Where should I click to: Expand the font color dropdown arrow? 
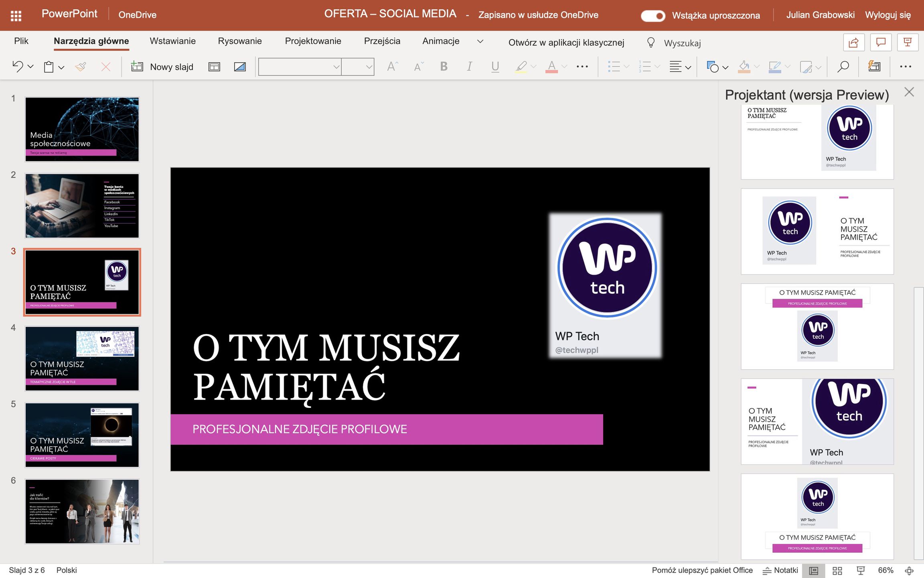pos(564,67)
